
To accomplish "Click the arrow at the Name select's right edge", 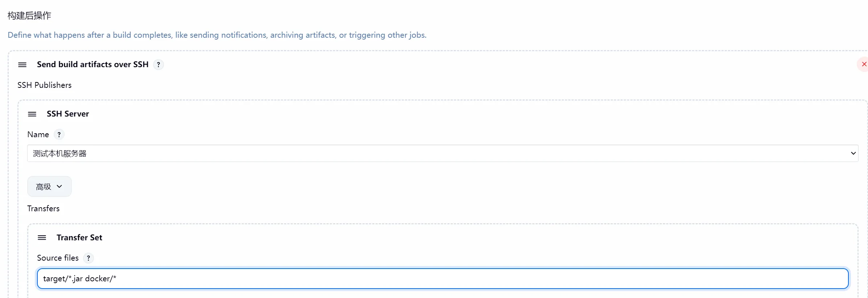I will [853, 153].
